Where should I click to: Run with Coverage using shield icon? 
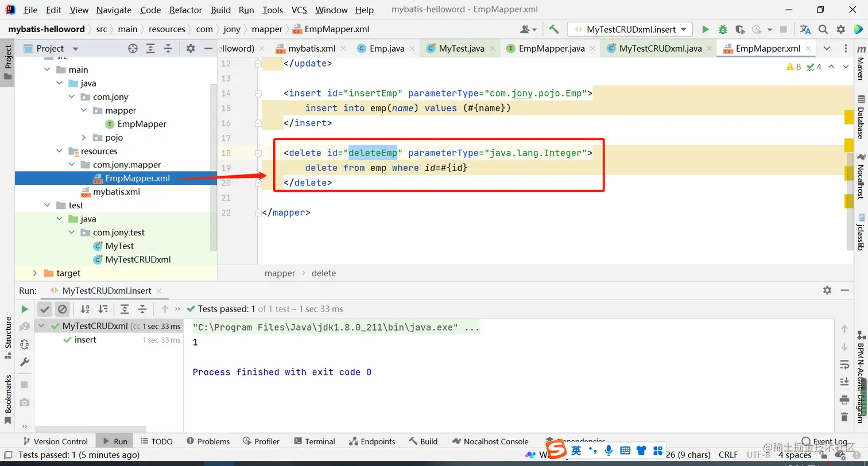740,29
